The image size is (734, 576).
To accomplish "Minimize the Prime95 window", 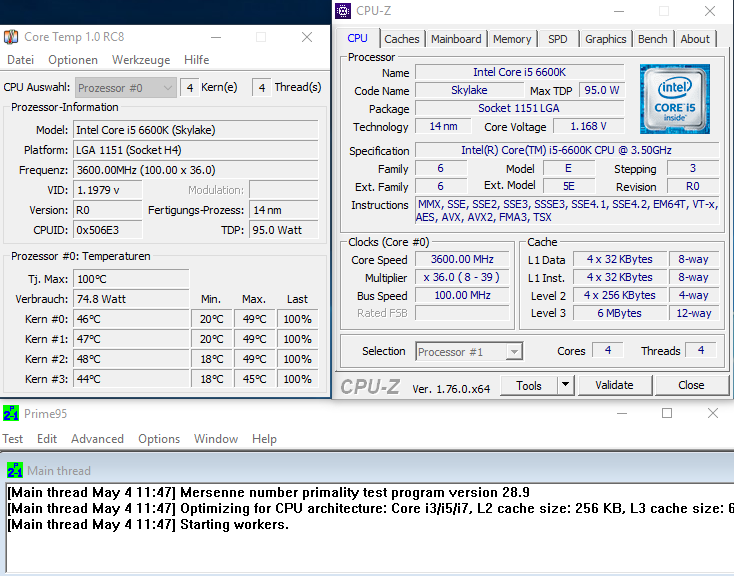I will [x=622, y=413].
